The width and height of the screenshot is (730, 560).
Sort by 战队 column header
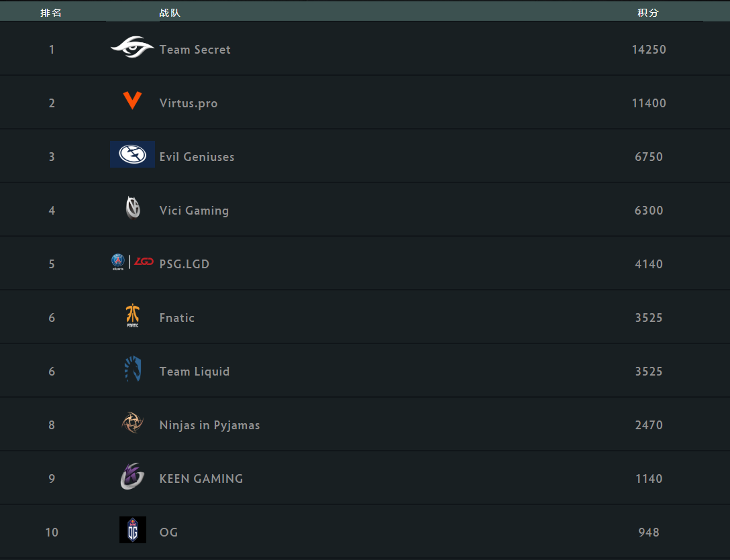click(170, 13)
